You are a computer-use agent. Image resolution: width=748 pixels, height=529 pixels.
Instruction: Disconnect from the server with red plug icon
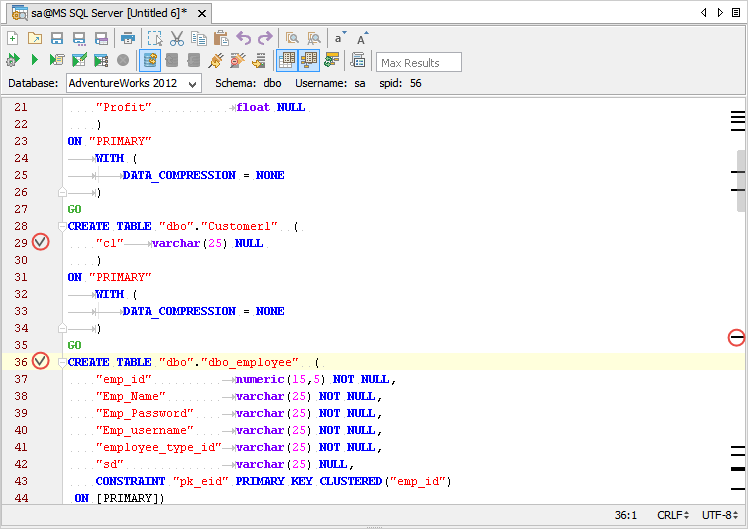(238, 60)
